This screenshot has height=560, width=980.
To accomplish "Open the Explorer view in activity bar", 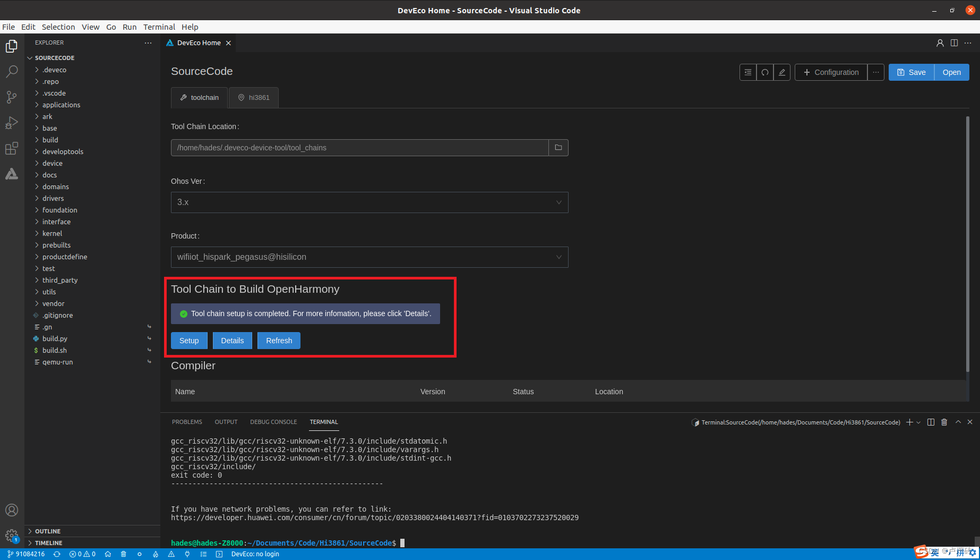I will tap(12, 46).
